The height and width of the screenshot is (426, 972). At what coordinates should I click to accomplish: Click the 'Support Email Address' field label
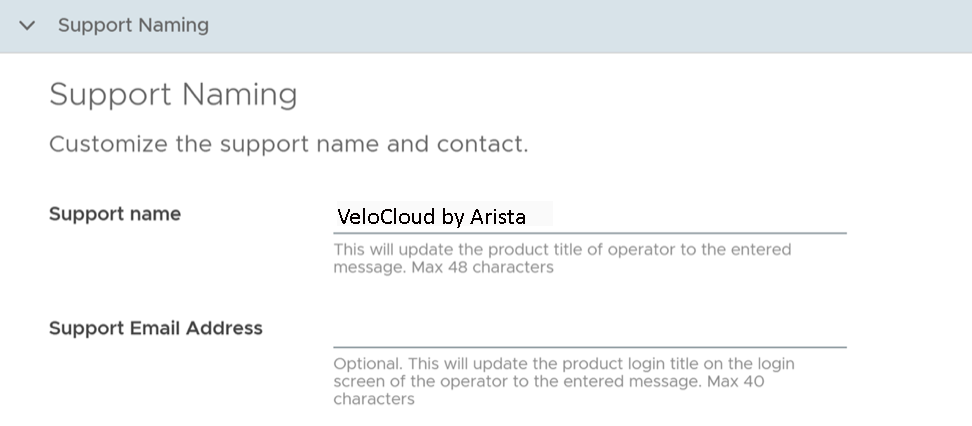click(x=155, y=328)
